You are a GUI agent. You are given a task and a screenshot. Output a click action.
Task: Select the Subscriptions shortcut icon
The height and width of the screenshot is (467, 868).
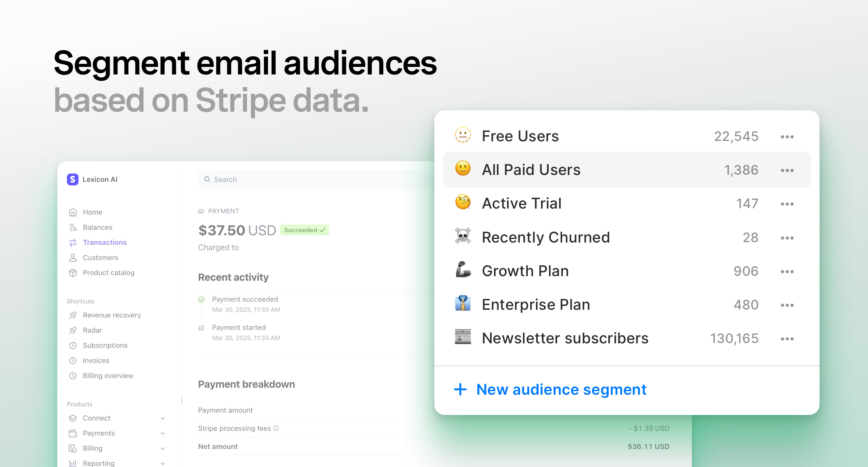tap(72, 345)
